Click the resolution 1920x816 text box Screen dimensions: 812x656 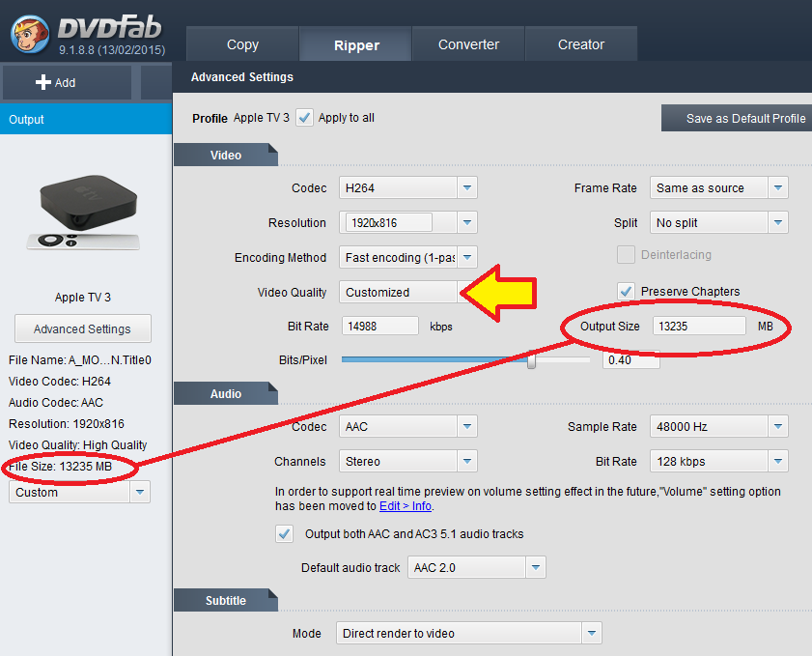[x=388, y=223]
